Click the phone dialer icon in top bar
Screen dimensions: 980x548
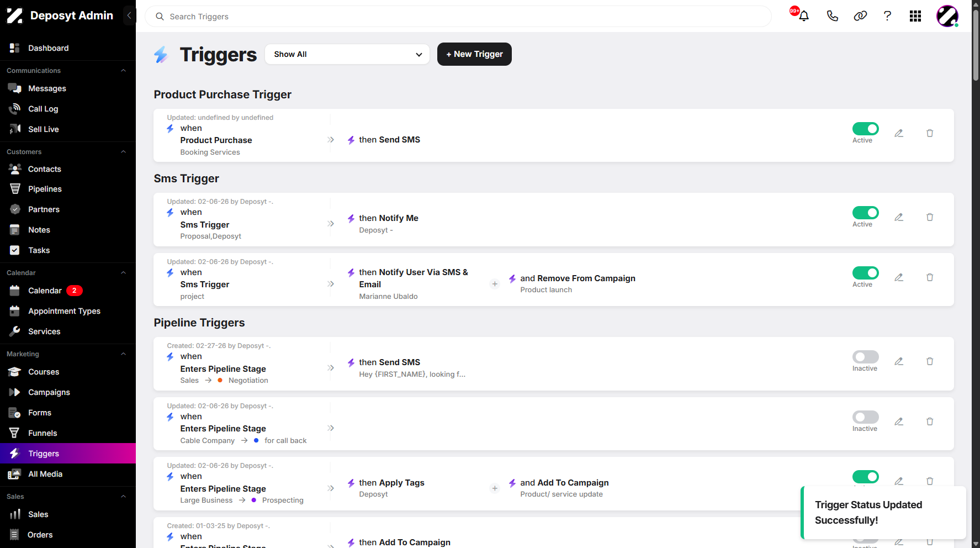833,16
